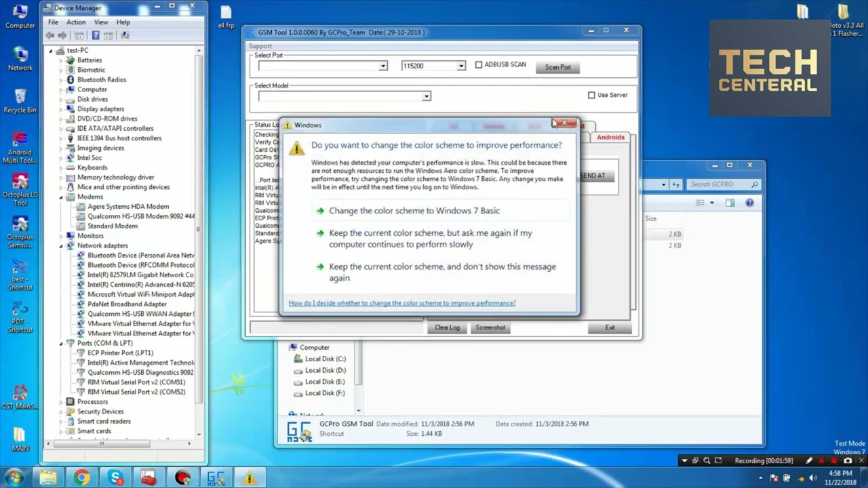Toggle the Explorer preview pane icon
This screenshot has width=868, height=488.
point(730,203)
